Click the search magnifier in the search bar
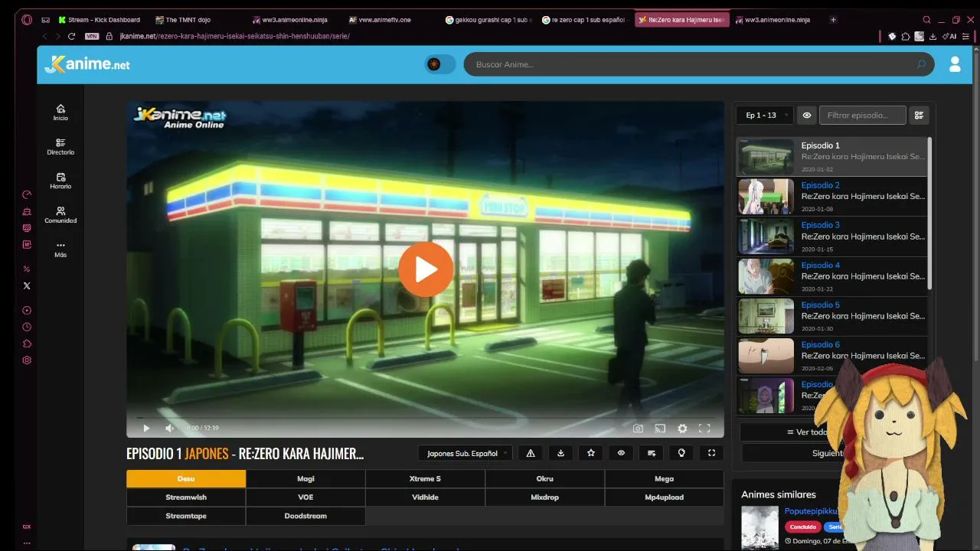 921,64
